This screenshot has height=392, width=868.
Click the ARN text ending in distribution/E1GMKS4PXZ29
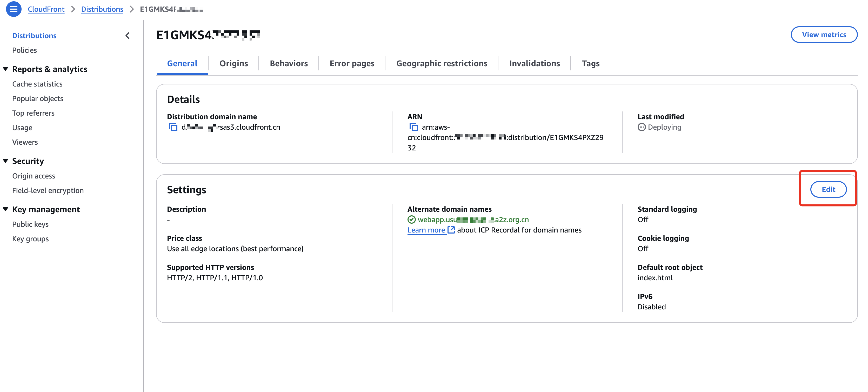tap(505, 137)
